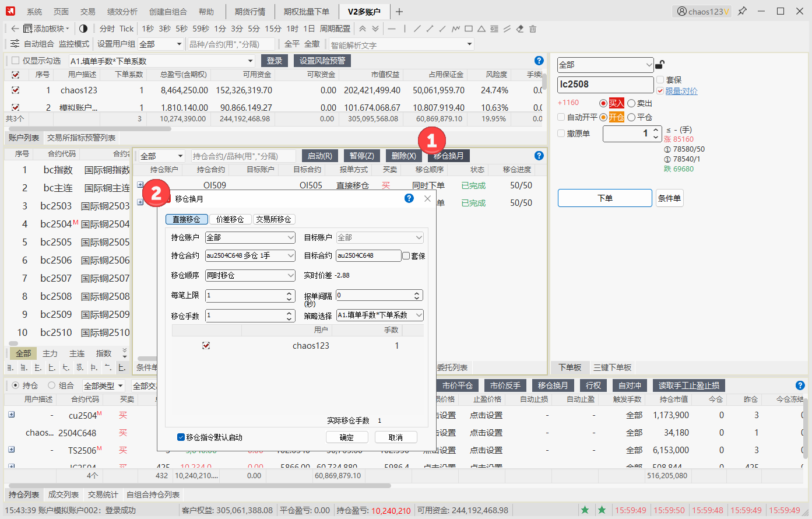
Task: Expand the cu2504 position row
Action: (11, 415)
